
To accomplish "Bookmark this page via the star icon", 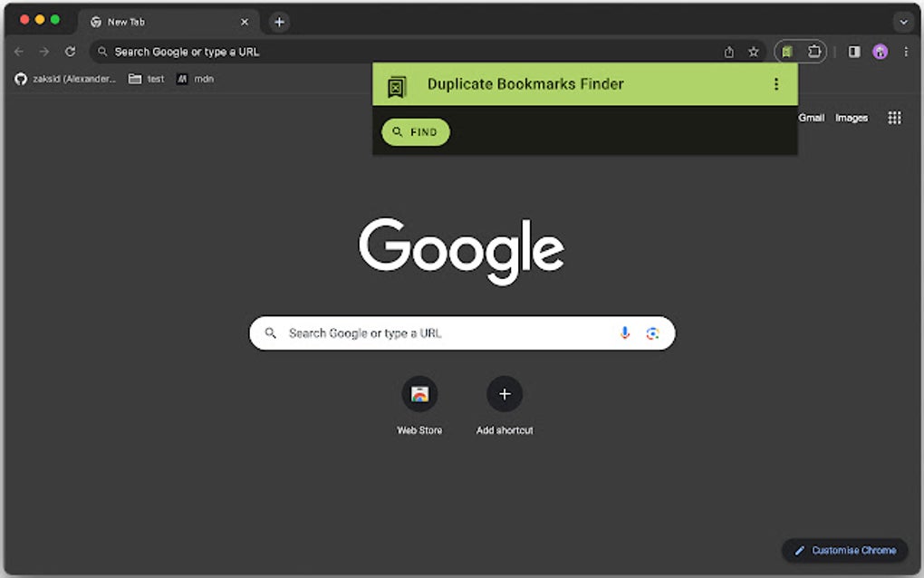I will coord(753,52).
